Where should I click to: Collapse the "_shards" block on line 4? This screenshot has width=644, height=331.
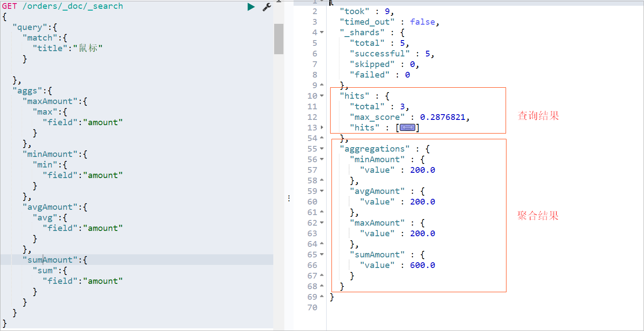322,32
